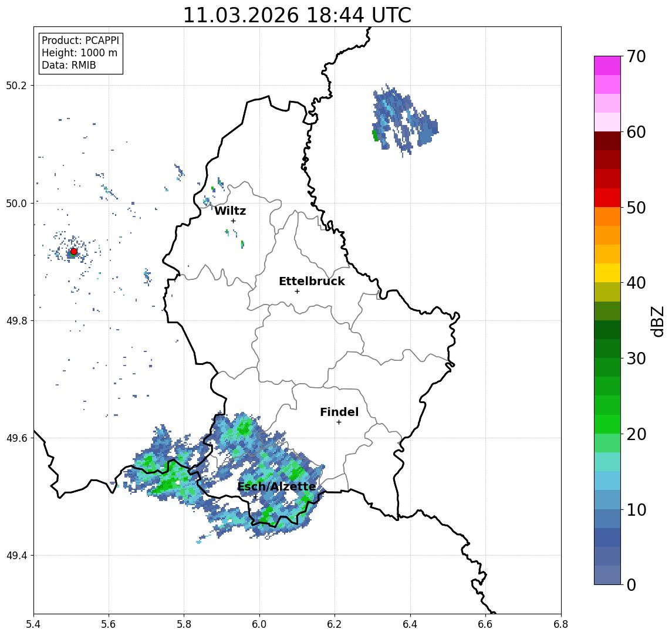Click the 70 colorbar tick label
Viewport: 672px width, 636px height.
point(636,56)
